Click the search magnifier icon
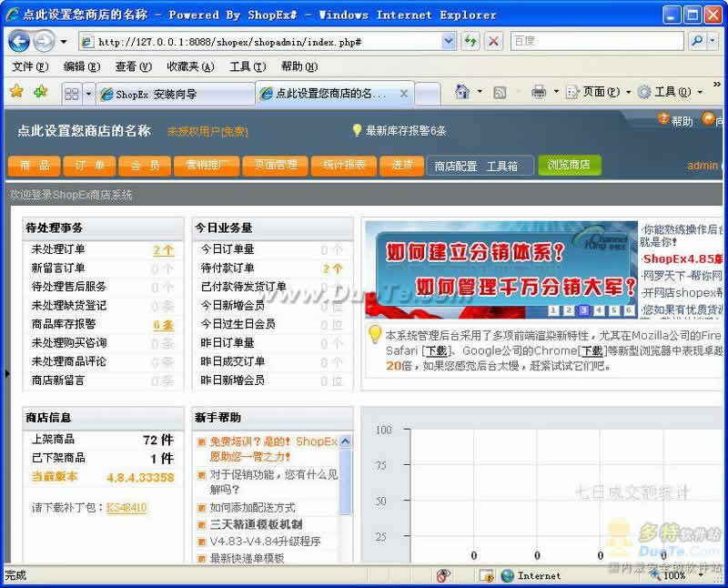 pos(697,41)
